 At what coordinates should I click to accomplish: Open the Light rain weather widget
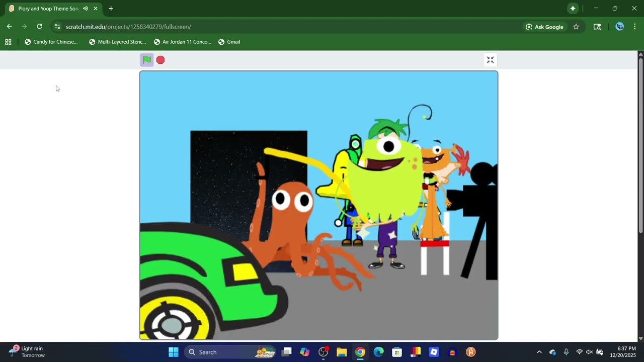[28, 352]
